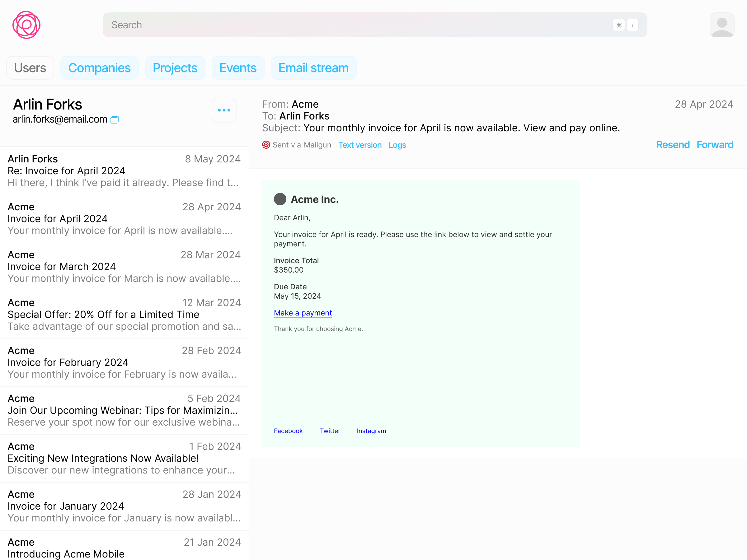Click Make a payment link
The width and height of the screenshot is (747, 560).
pyautogui.click(x=303, y=313)
